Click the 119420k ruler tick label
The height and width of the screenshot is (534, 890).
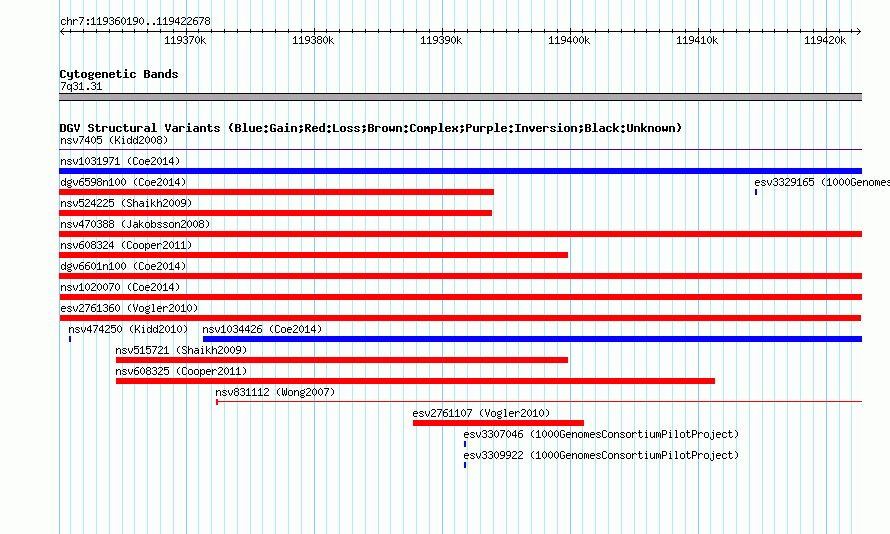825,40
